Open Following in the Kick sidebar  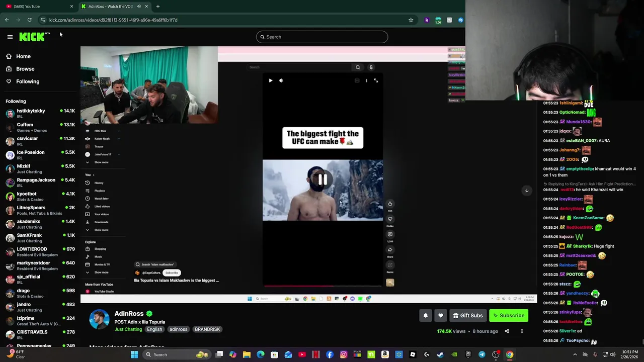[23, 81]
